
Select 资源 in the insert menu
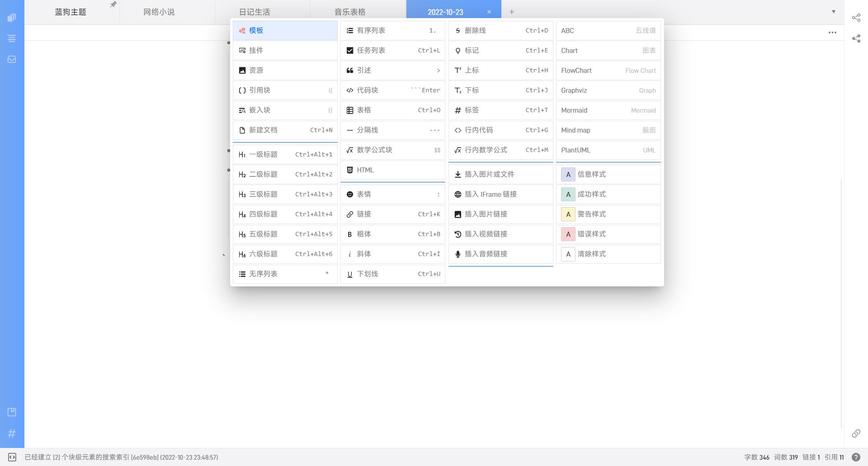[x=285, y=70]
